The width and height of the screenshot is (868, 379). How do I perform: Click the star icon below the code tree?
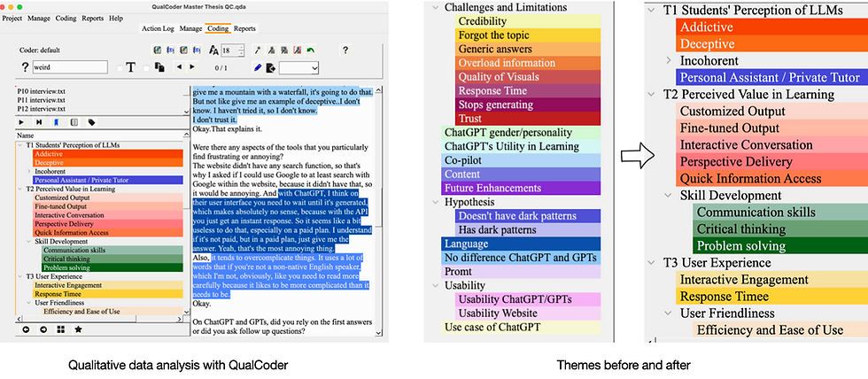pyautogui.click(x=79, y=329)
